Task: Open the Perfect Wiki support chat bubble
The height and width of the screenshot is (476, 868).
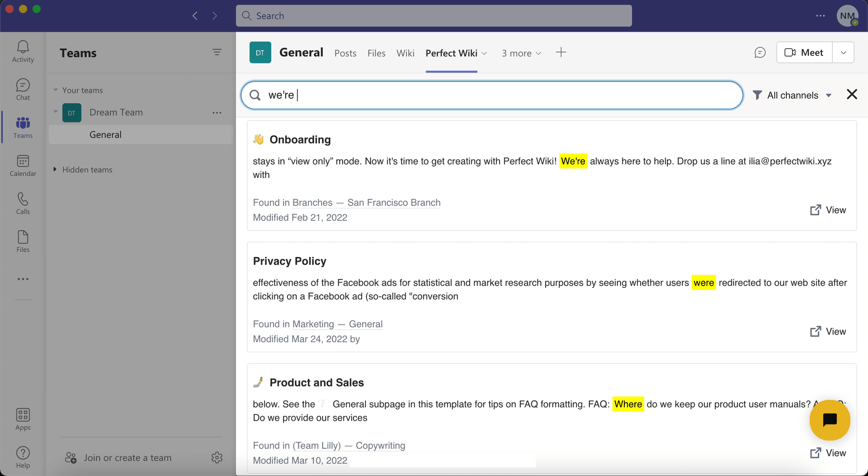Action: click(x=830, y=420)
